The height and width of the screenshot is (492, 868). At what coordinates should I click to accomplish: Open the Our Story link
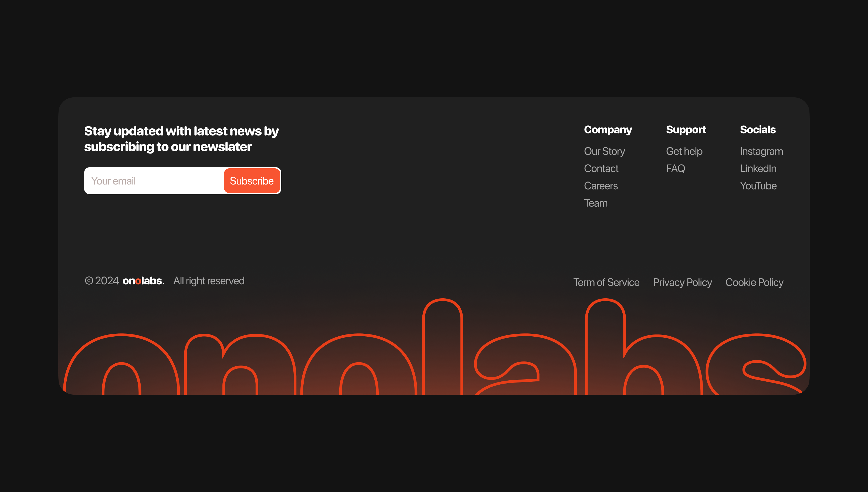[x=604, y=151]
